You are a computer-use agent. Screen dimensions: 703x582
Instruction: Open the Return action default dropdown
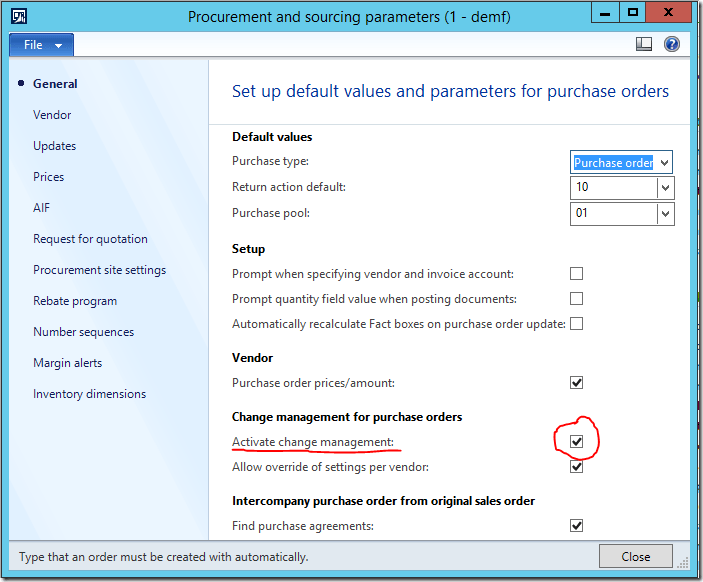665,188
